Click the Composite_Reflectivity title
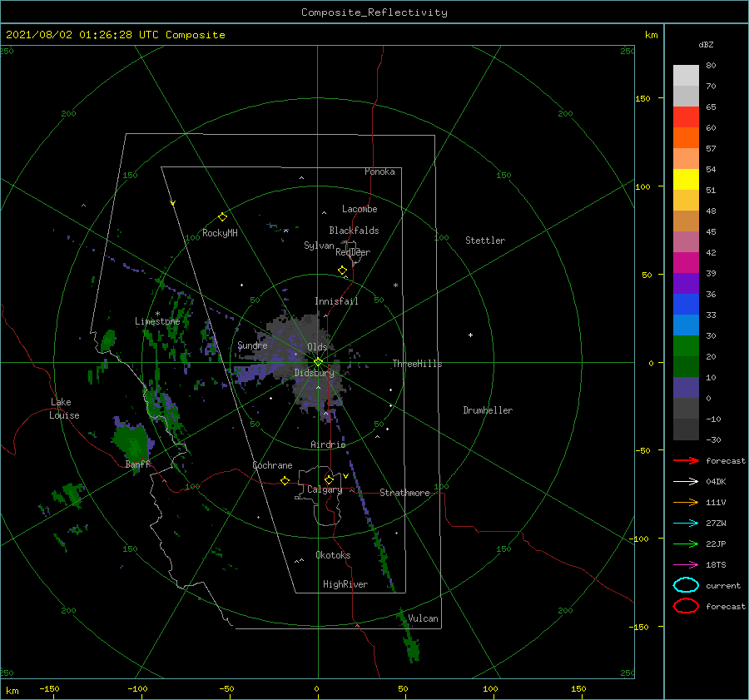 (x=374, y=12)
